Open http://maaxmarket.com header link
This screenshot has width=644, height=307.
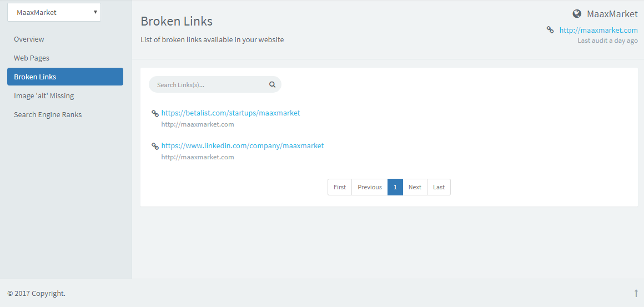(598, 30)
